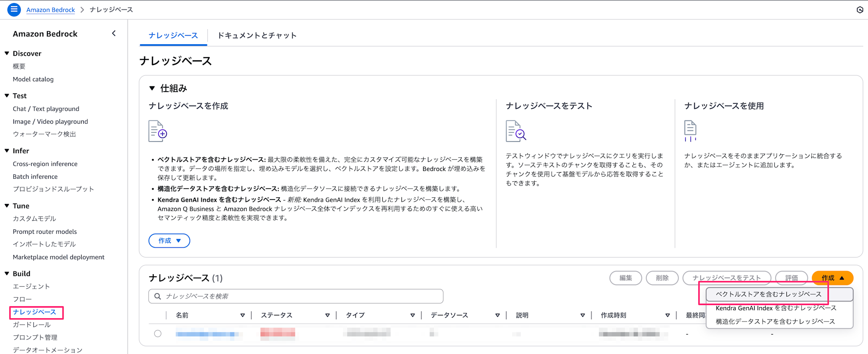Click the ナレッジベース breadcrumb text
This screenshot has width=868, height=354.
[111, 10]
